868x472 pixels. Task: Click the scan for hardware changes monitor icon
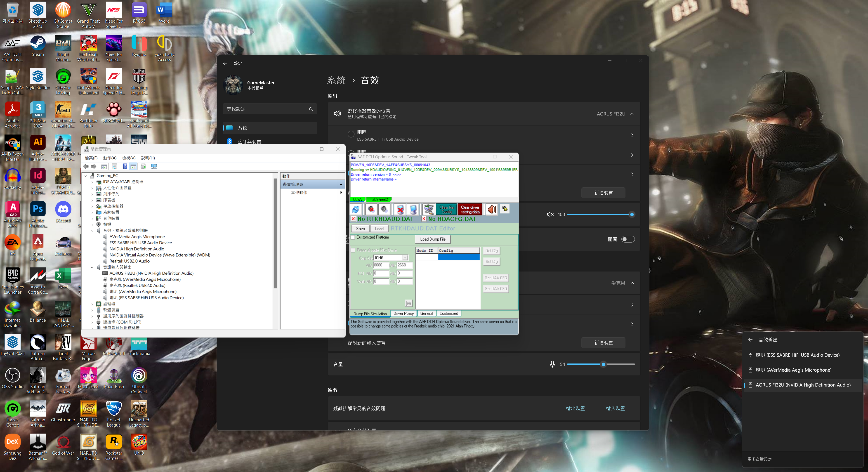154,166
